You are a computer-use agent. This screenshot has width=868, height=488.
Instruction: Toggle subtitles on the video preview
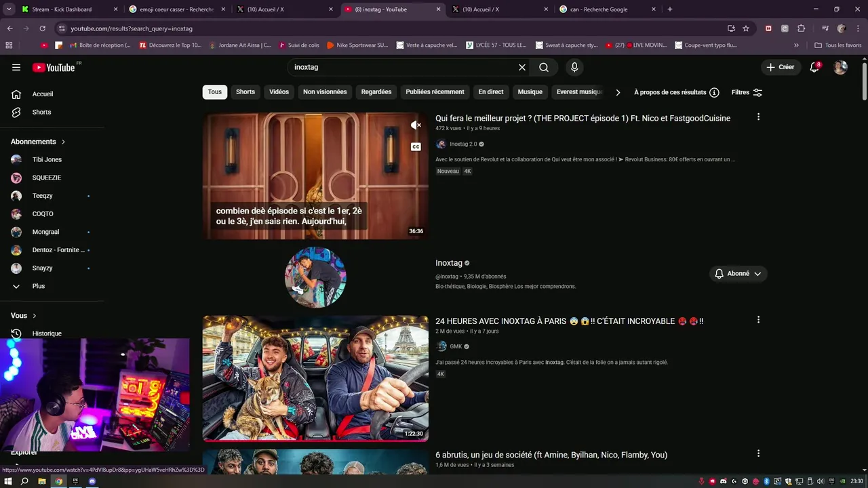[416, 147]
